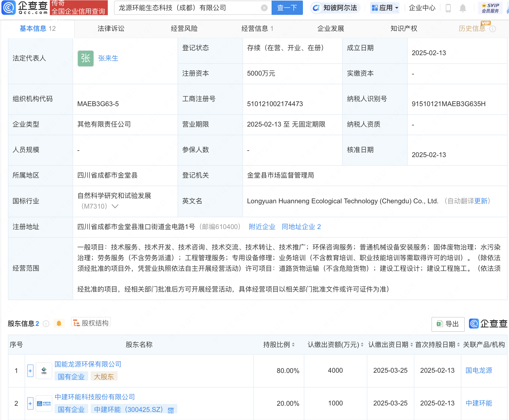Switch to 法律诉讼 tab
The width and height of the screenshot is (509, 420).
(x=111, y=29)
